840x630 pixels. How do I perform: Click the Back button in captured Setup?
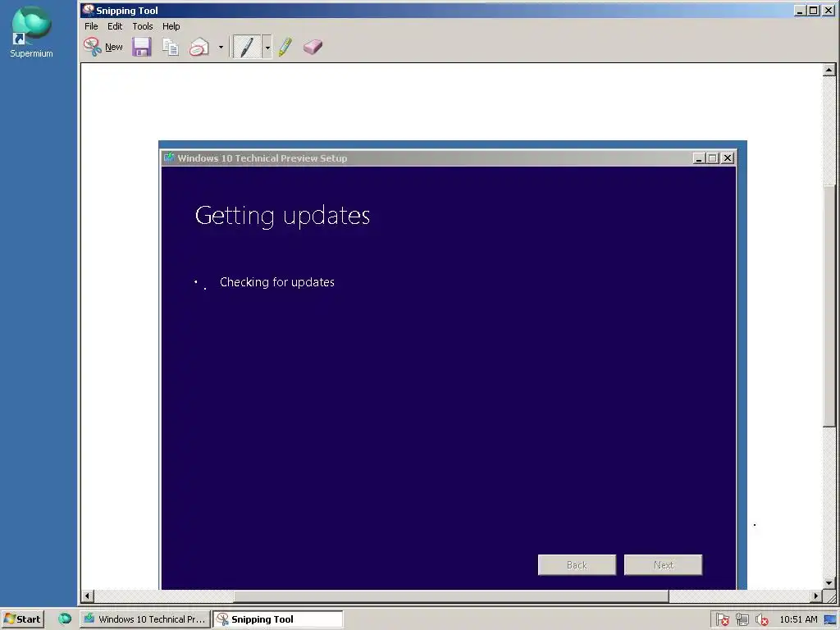click(577, 565)
